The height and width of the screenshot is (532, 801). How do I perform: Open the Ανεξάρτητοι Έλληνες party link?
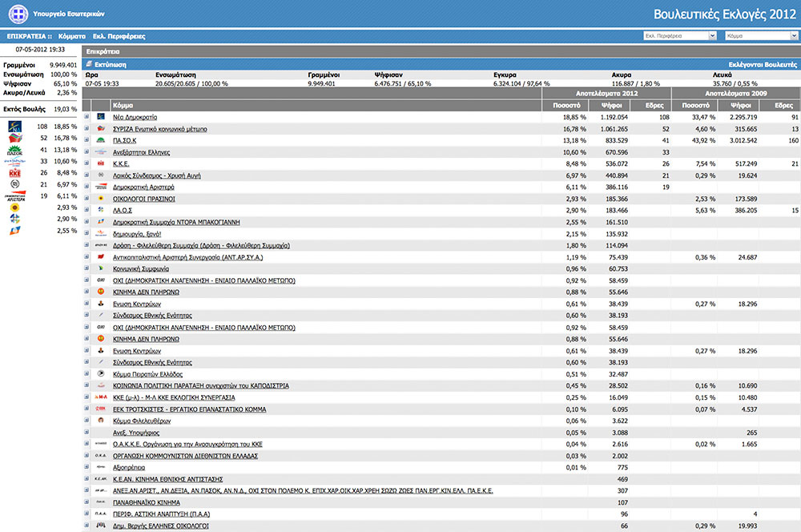click(x=142, y=152)
